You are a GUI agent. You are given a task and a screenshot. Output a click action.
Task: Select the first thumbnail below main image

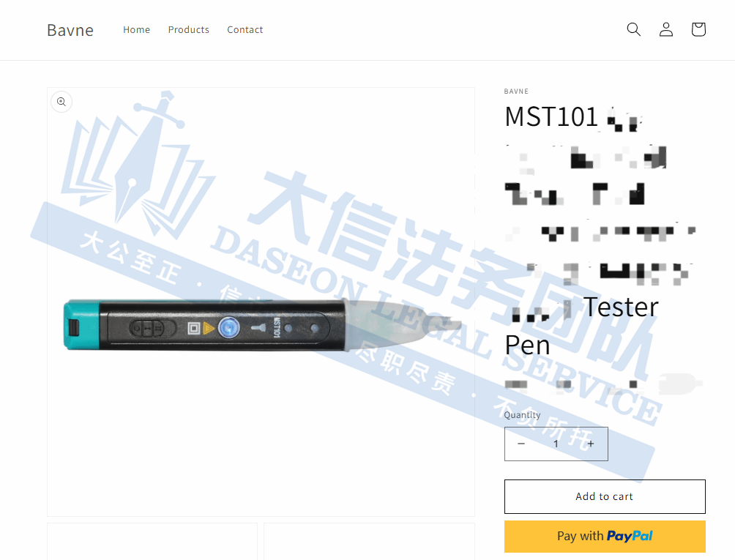pyautogui.click(x=152, y=542)
